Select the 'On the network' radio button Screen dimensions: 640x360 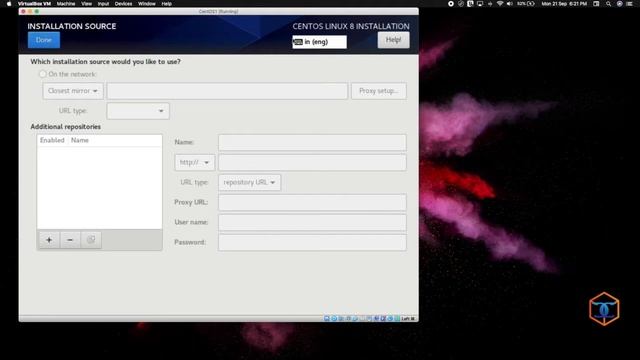tap(42, 74)
